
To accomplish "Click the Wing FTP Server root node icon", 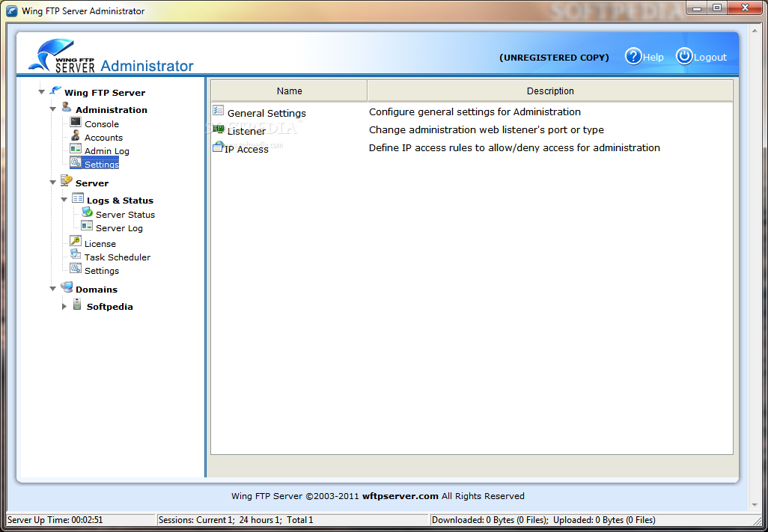I will click(x=55, y=91).
